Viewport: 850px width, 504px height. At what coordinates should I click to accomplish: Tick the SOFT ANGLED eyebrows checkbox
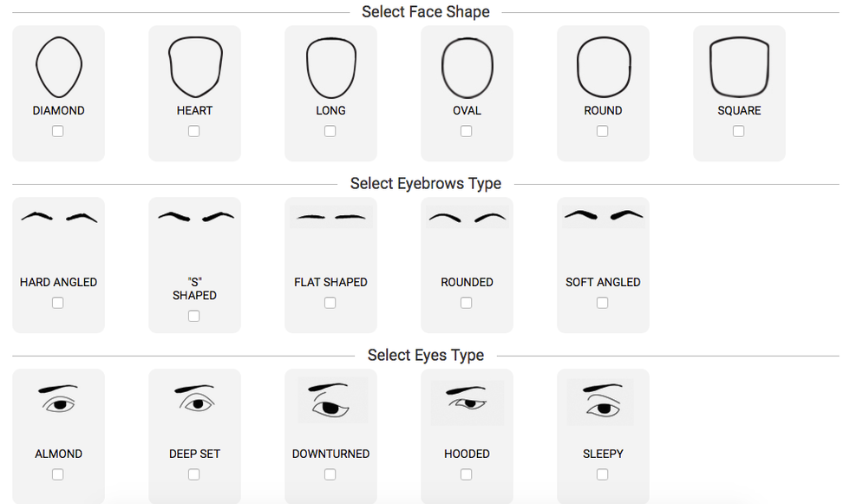click(x=603, y=303)
